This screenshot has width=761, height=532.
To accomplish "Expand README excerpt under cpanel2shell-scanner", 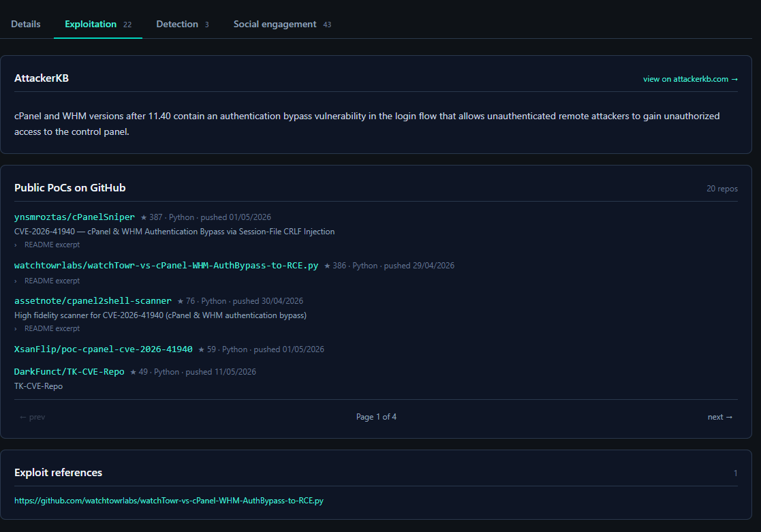I will tap(47, 328).
